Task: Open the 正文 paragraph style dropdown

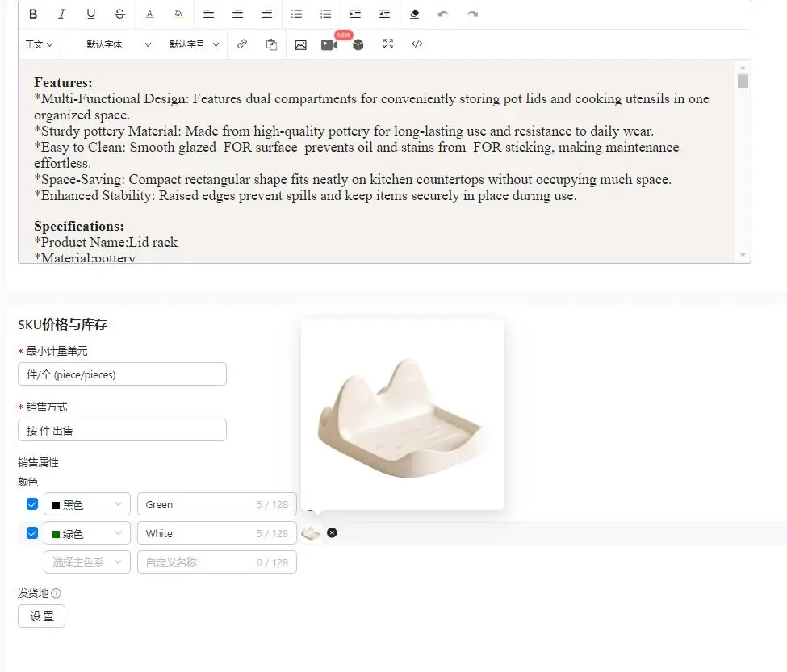Action: 39,44
